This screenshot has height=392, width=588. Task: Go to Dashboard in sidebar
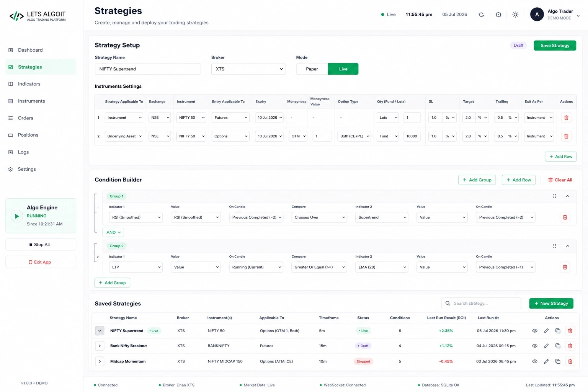point(41,50)
